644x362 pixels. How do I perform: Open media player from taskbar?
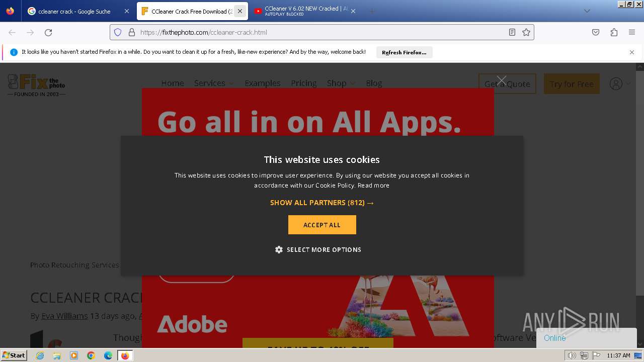pyautogui.click(x=74, y=355)
